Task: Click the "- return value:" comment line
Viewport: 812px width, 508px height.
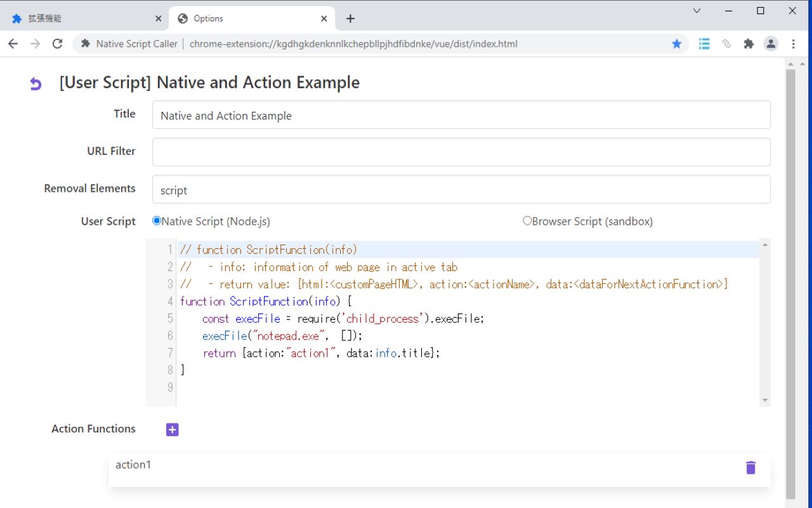Action: pos(454,284)
